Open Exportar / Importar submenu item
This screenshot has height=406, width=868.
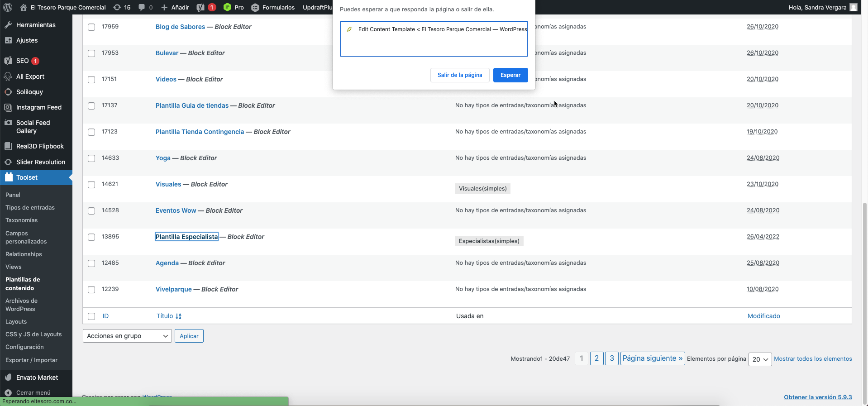31,360
